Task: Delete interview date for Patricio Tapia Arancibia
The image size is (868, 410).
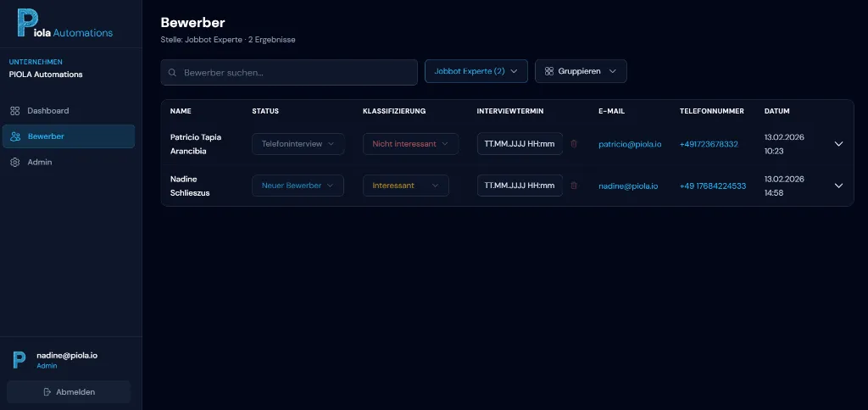Action: [x=574, y=144]
